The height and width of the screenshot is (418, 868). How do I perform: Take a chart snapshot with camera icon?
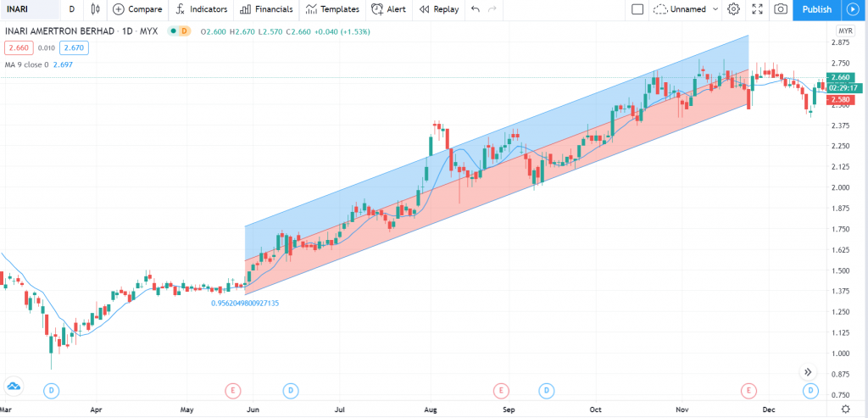[781, 9]
